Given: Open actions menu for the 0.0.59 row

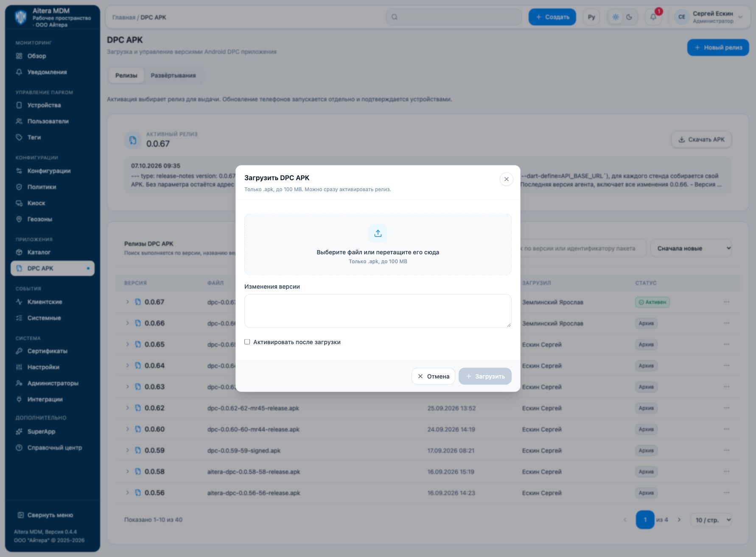Looking at the screenshot, I should [x=726, y=450].
